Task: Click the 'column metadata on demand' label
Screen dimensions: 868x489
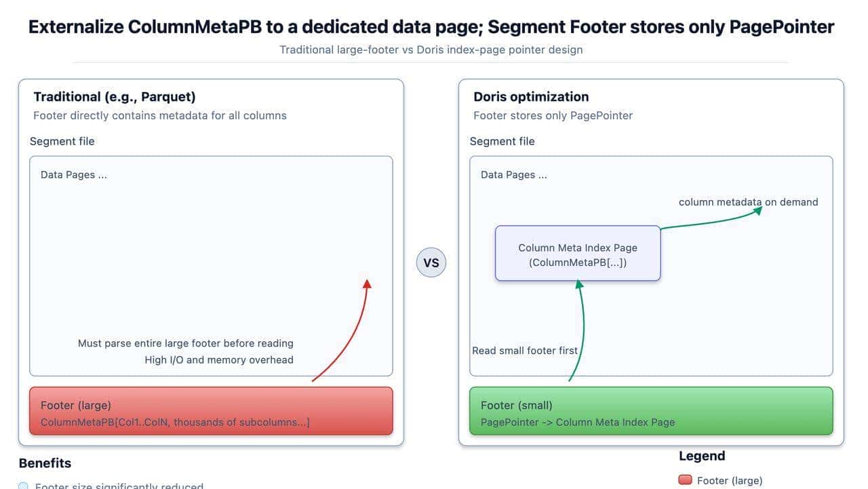Action: 749,202
